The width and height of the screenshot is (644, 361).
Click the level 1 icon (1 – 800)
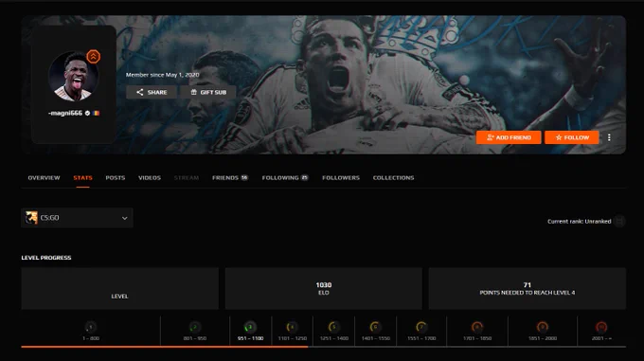[x=91, y=327]
